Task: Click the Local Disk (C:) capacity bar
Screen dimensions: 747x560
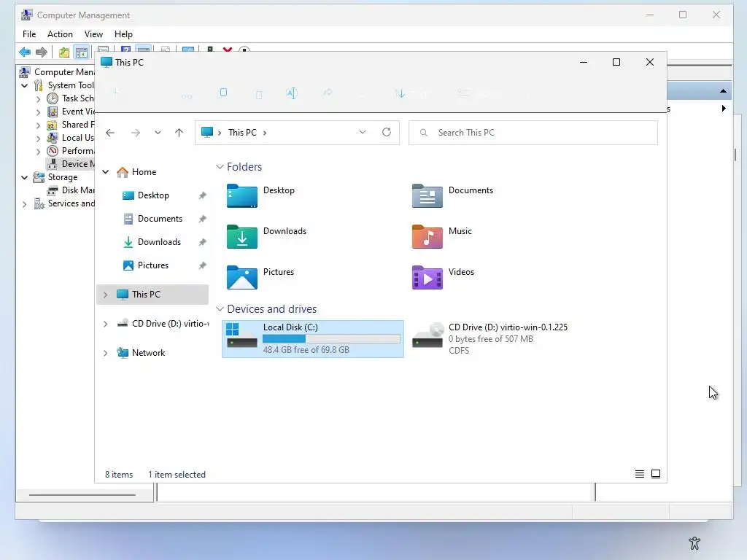Action: (x=331, y=338)
